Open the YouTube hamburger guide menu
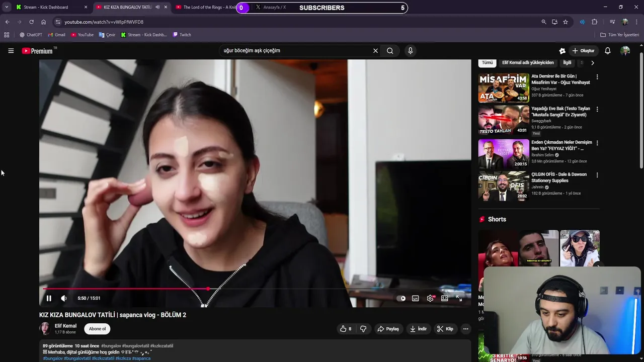This screenshot has height=362, width=644. point(11,51)
